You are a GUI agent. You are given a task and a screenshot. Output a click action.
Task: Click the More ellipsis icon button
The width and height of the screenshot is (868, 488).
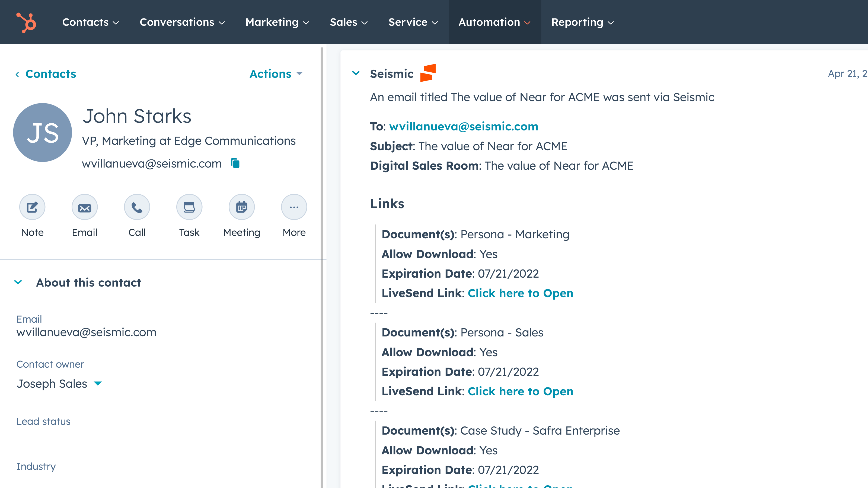pos(294,207)
